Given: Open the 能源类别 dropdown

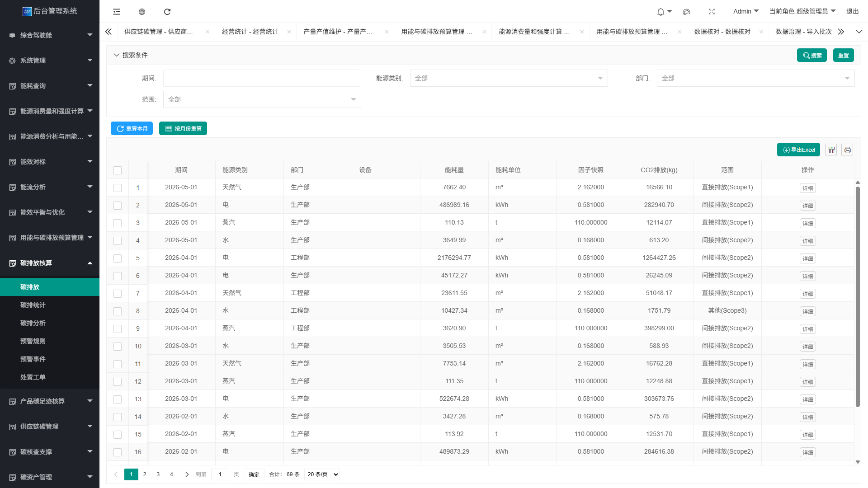Looking at the screenshot, I should pyautogui.click(x=509, y=78).
